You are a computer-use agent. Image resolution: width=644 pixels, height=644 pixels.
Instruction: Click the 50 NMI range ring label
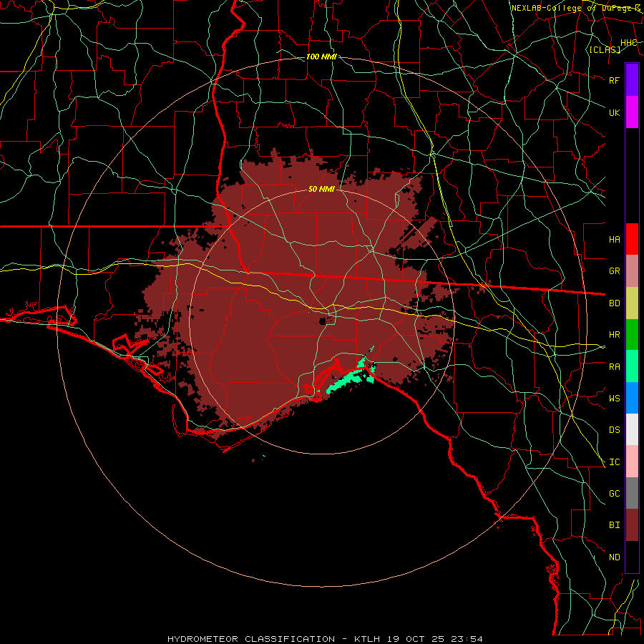[321, 189]
